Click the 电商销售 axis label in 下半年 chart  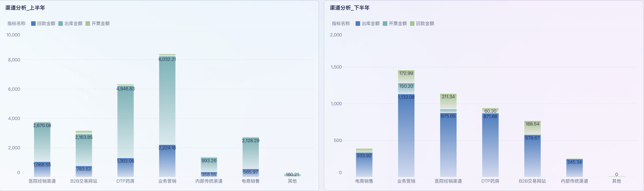pos(364,181)
